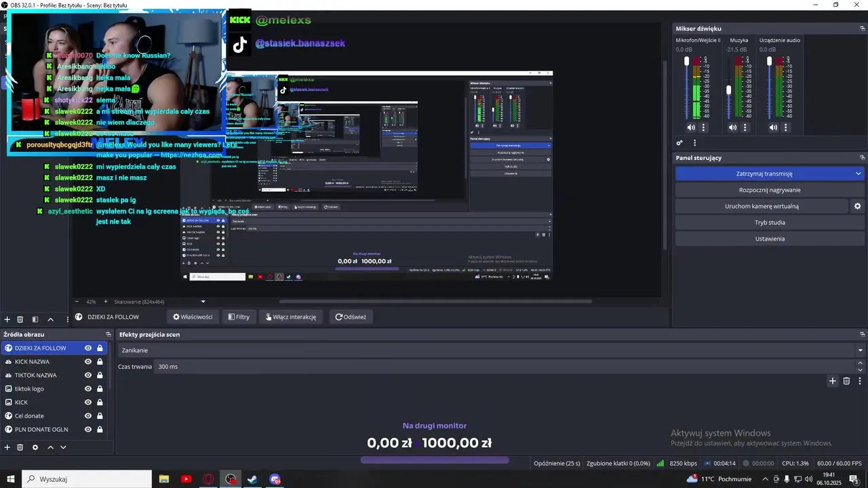Unlock the KICK NAZWA source
The height and width of the screenshot is (488, 868).
(x=100, y=361)
